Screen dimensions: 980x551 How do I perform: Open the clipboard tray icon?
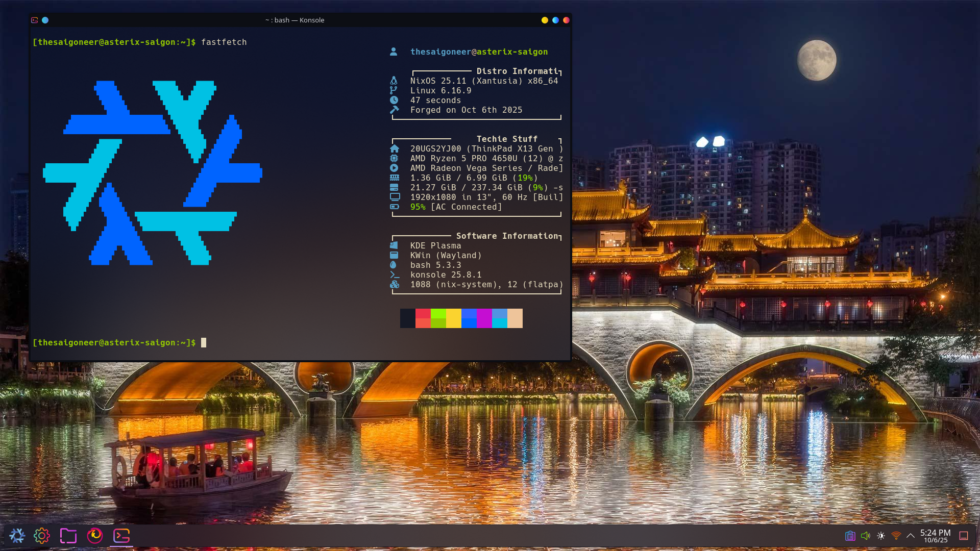[x=850, y=536]
